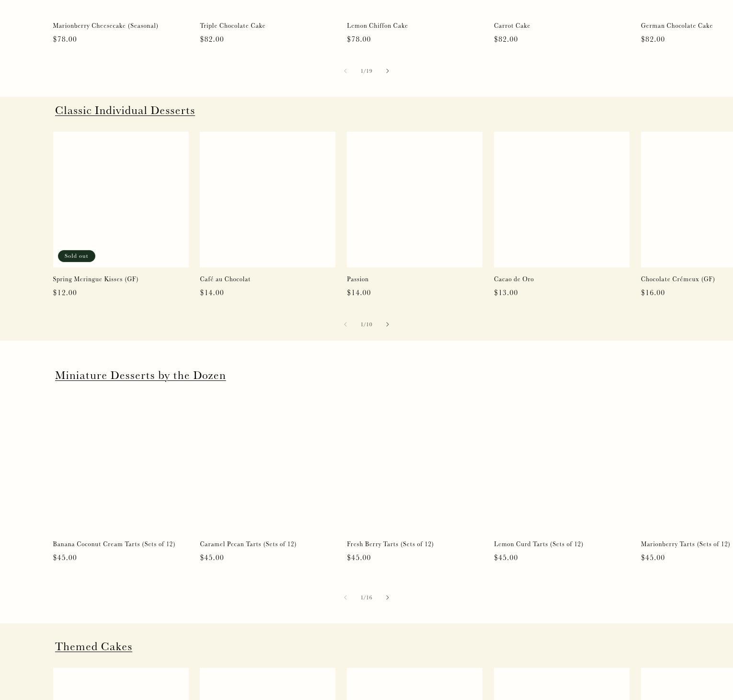
Task: Open the German Chocolate Cake product
Action: [677, 26]
